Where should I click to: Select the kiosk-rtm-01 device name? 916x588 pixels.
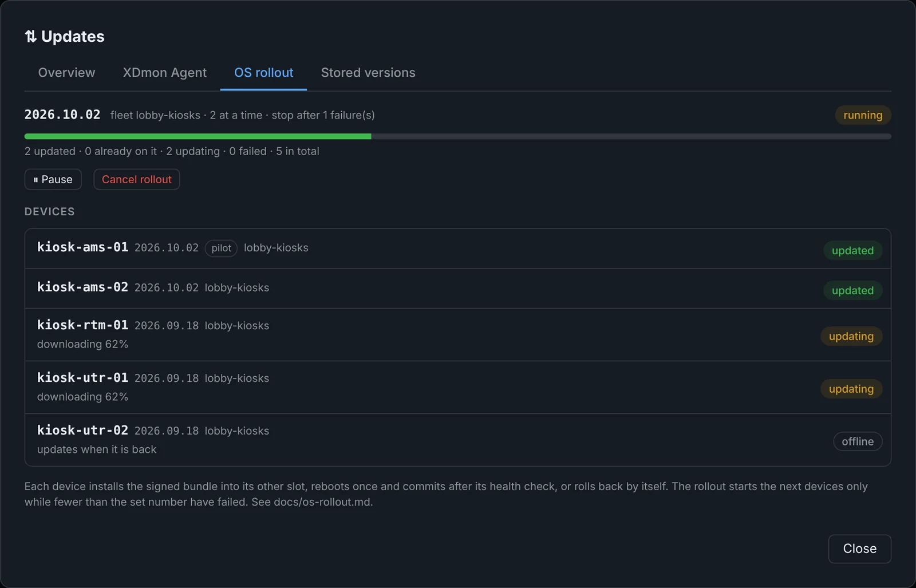(x=82, y=325)
